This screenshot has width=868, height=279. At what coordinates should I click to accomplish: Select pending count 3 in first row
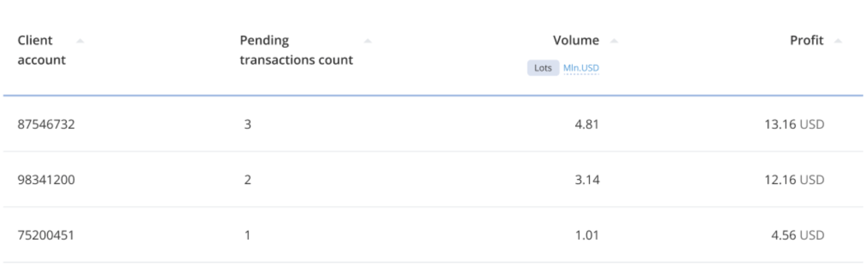(x=247, y=124)
